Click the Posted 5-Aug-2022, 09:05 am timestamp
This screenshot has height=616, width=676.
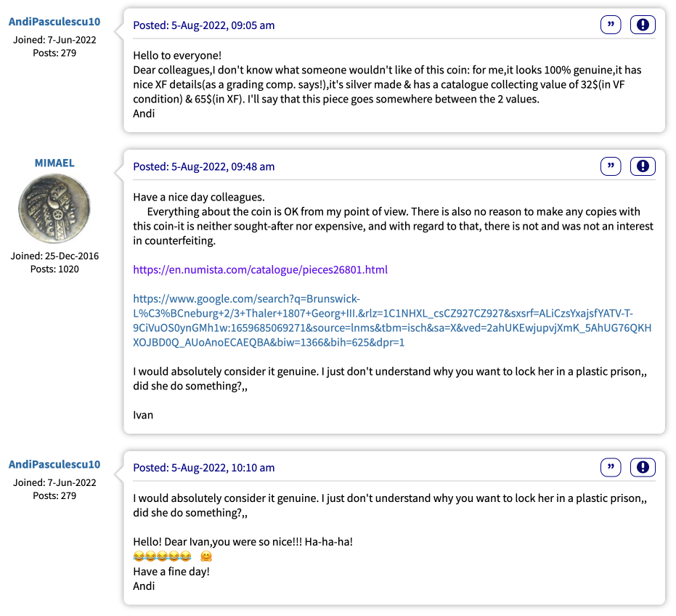tap(203, 25)
